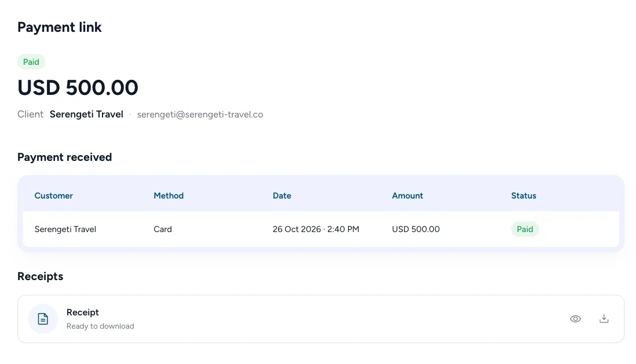Click the Receipts section heading
The width and height of the screenshot is (636, 364).
click(40, 277)
